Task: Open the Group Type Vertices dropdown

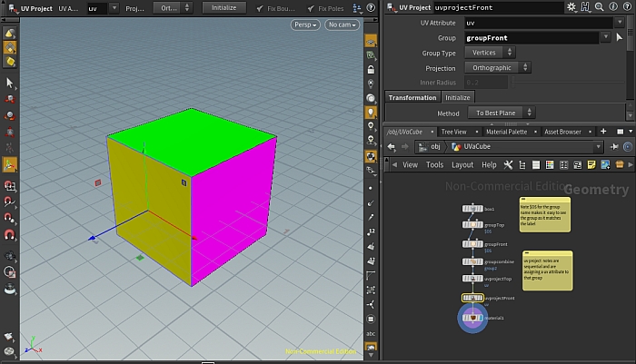Action: (489, 53)
